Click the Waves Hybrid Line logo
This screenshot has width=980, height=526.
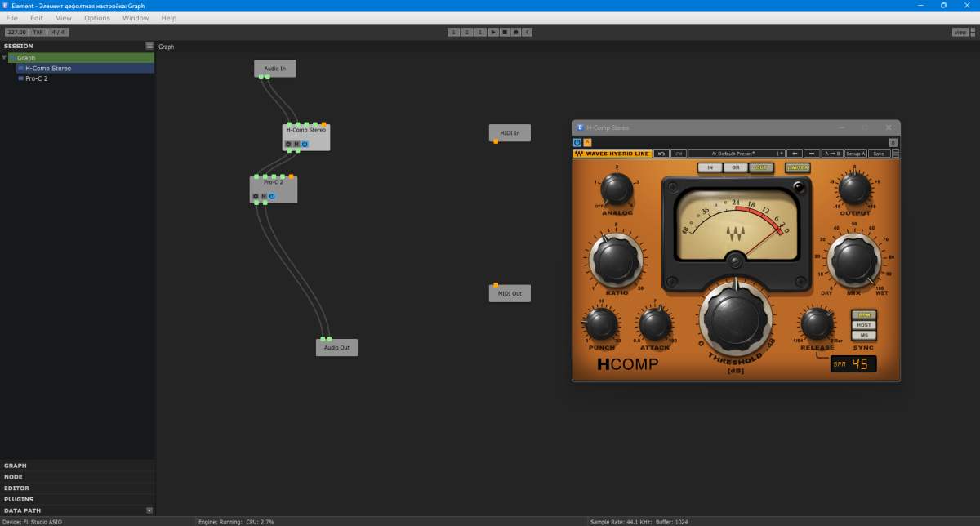click(x=612, y=154)
